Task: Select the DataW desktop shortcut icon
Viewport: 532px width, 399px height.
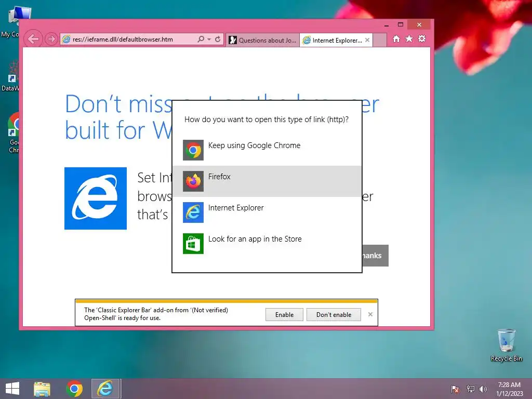Action: click(x=10, y=76)
